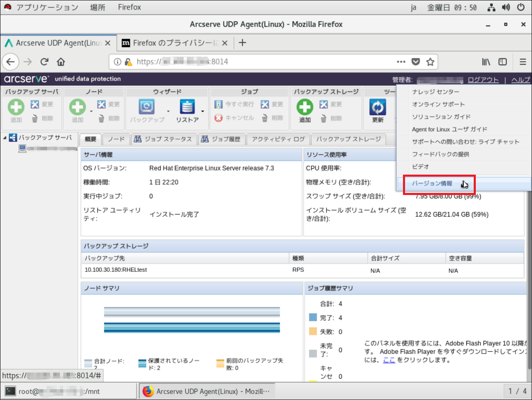
Task: Click the バックアップ先 column header
Action: coord(185,258)
